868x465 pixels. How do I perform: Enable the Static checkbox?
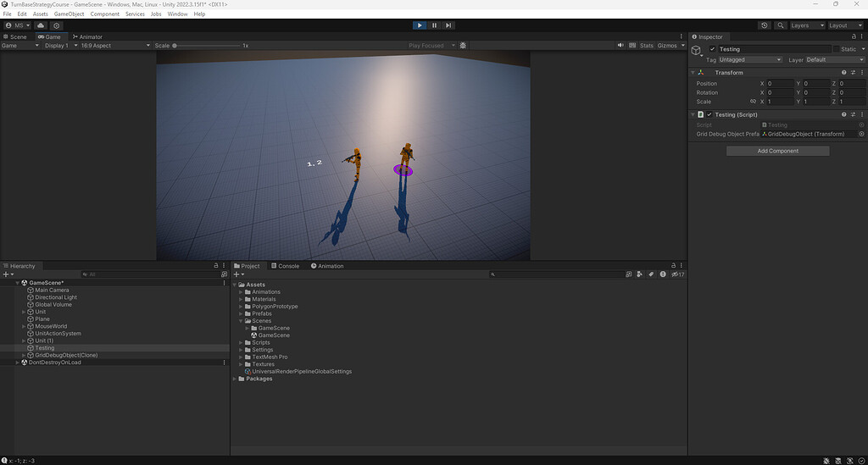point(836,49)
